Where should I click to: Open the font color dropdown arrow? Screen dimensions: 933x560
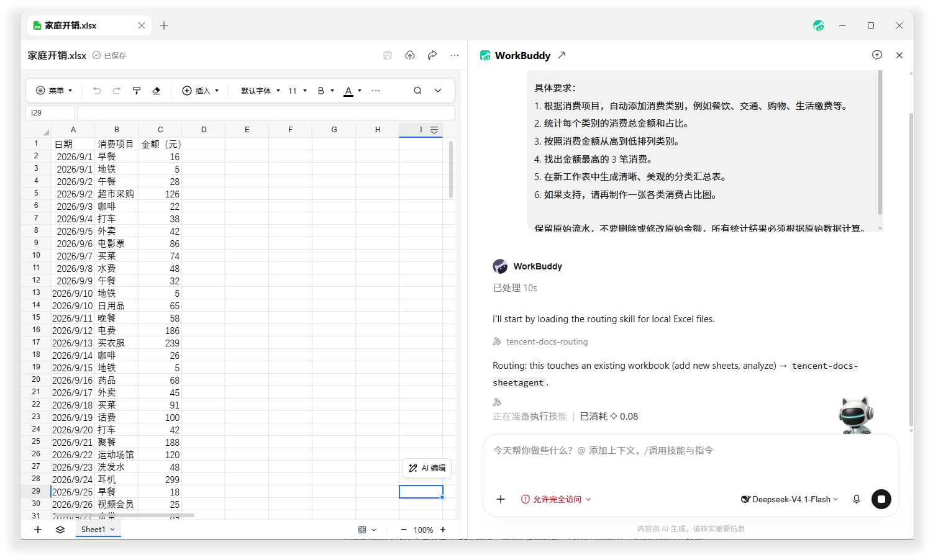click(360, 91)
